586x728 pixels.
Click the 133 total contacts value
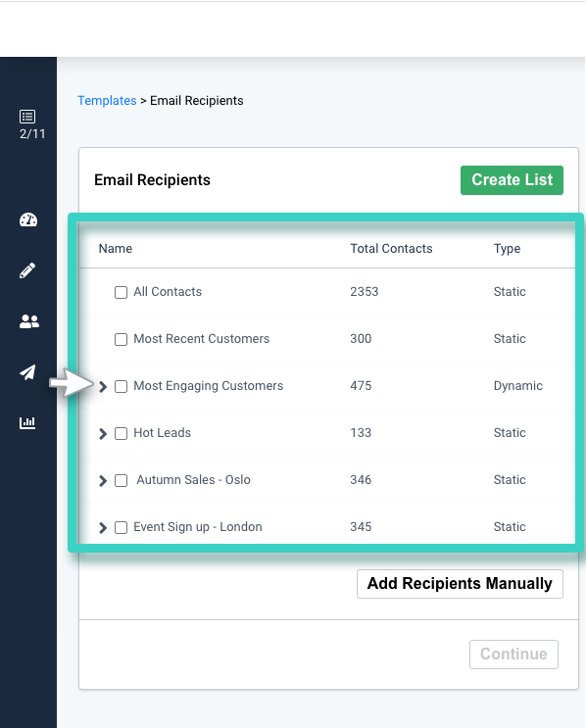(361, 433)
